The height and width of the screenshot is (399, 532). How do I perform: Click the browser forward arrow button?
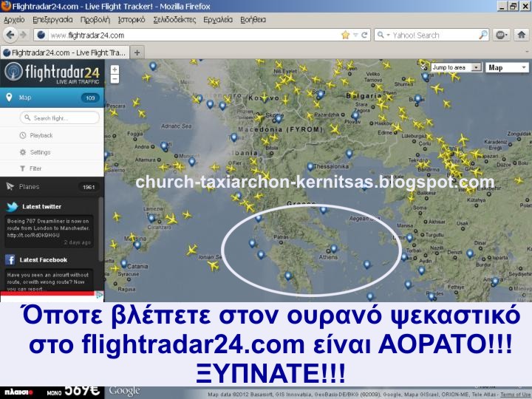pyautogui.click(x=23, y=35)
